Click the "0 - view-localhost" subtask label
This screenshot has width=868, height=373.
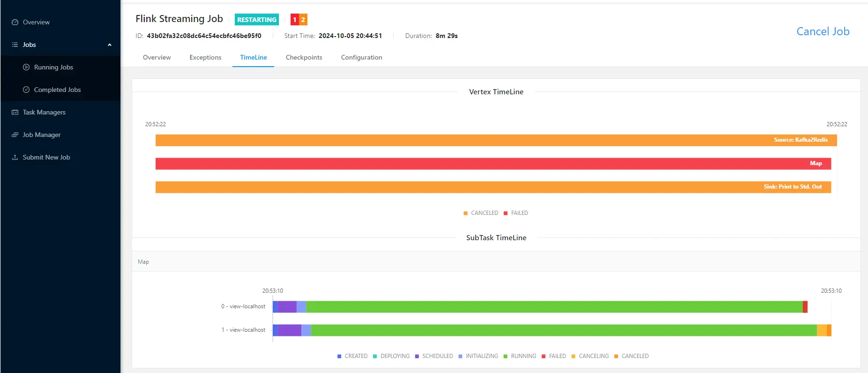243,306
